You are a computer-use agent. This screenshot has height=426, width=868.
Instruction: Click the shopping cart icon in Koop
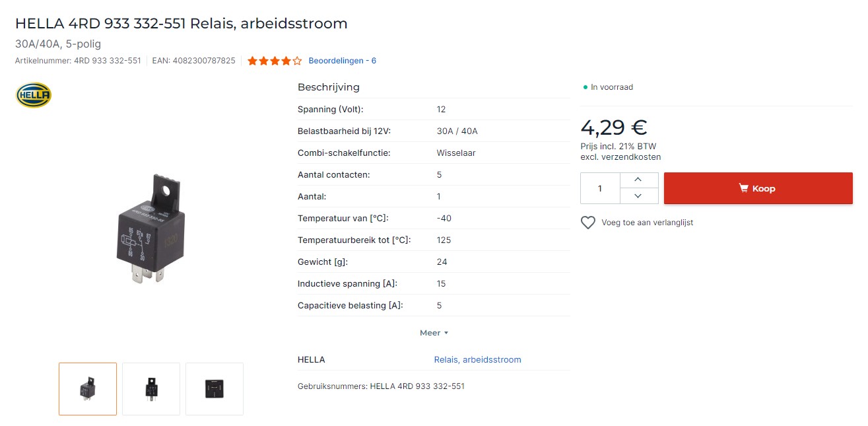click(x=744, y=188)
